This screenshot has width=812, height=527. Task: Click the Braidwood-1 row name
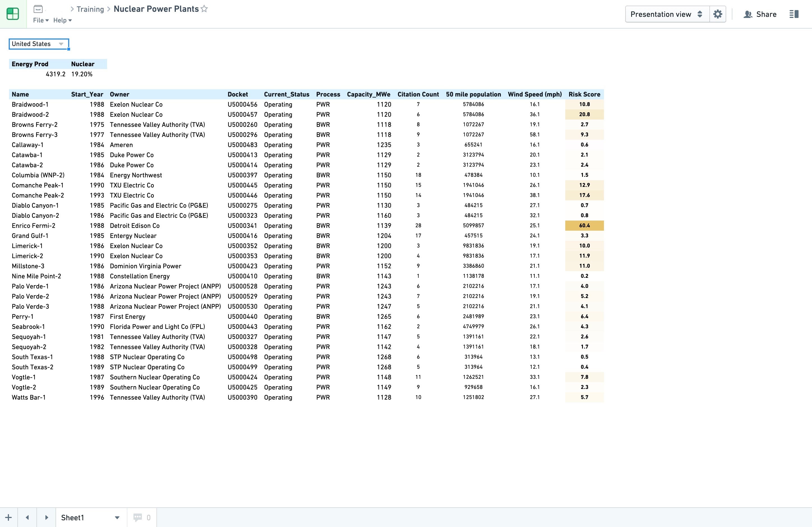pyautogui.click(x=30, y=104)
